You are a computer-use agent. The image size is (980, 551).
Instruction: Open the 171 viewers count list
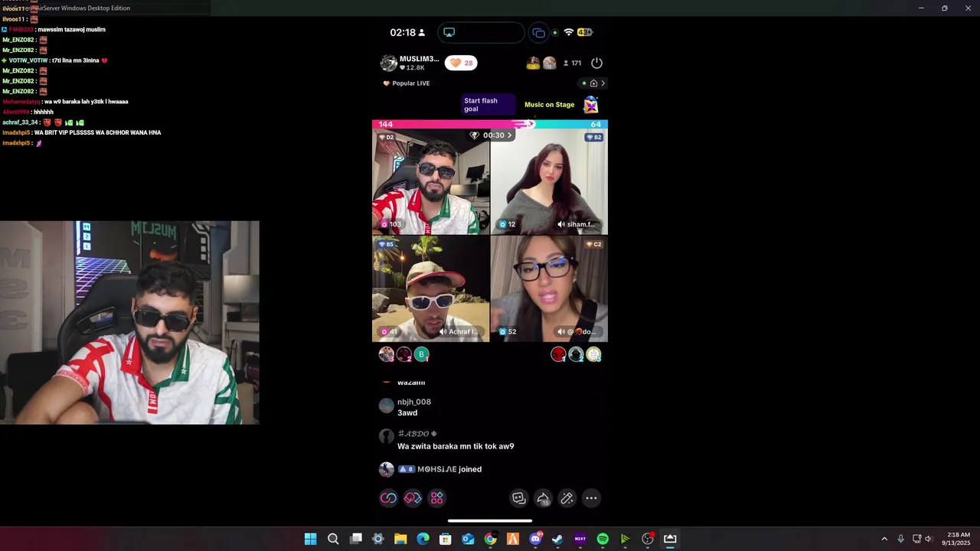[573, 63]
